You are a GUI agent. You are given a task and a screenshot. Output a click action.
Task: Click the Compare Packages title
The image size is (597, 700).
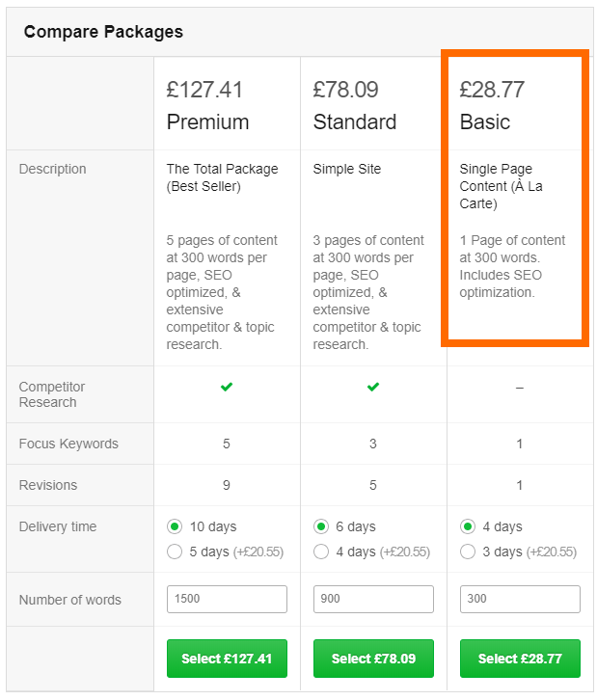tap(103, 32)
